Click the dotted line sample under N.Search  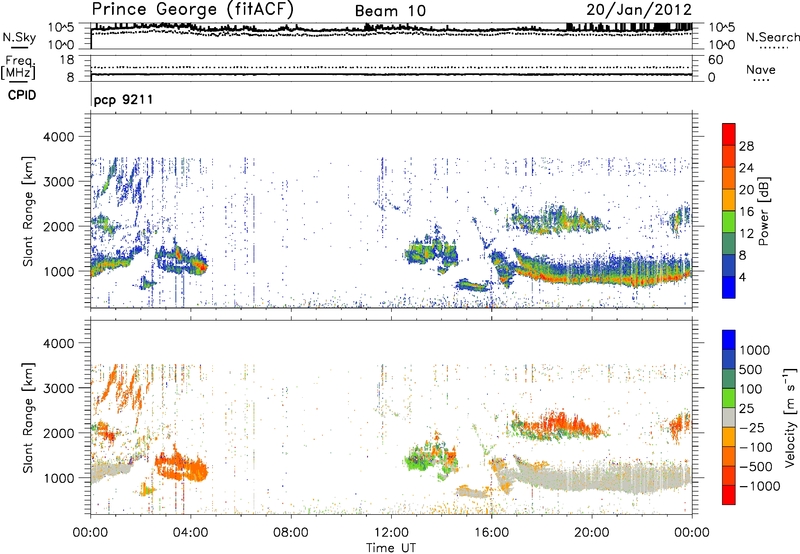click(773, 48)
